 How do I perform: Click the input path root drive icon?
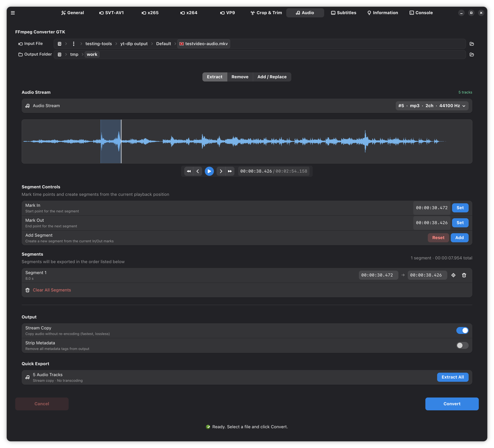(60, 44)
